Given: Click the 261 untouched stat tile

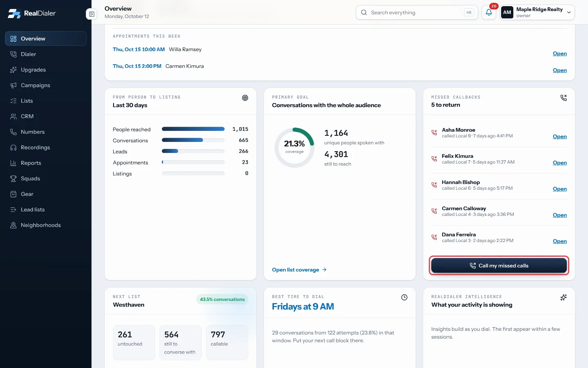Looking at the screenshot, I should pos(134,343).
